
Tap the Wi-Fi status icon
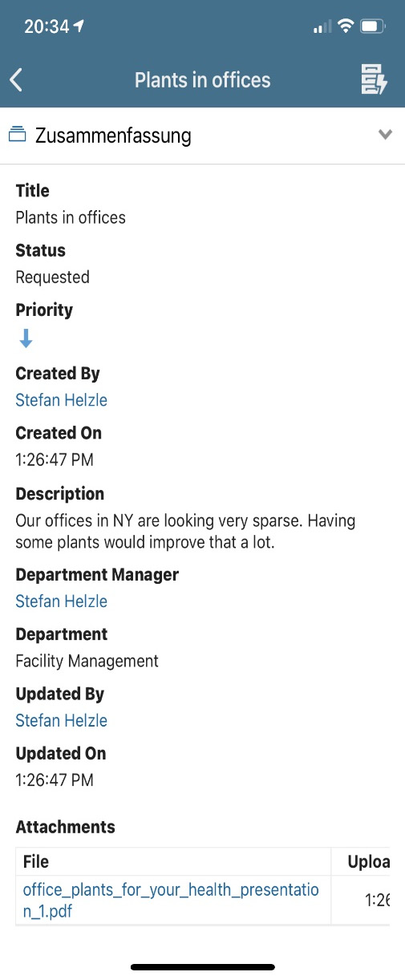tap(346, 26)
